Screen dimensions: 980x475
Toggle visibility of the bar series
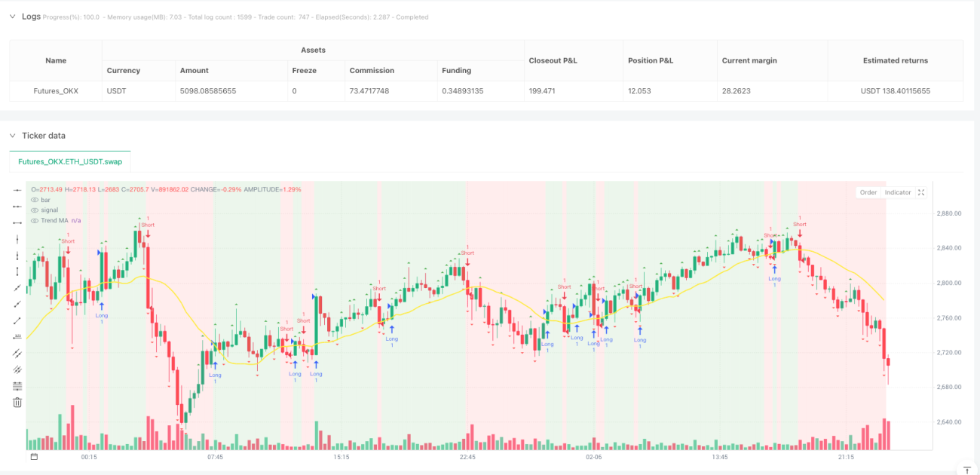pos(35,200)
